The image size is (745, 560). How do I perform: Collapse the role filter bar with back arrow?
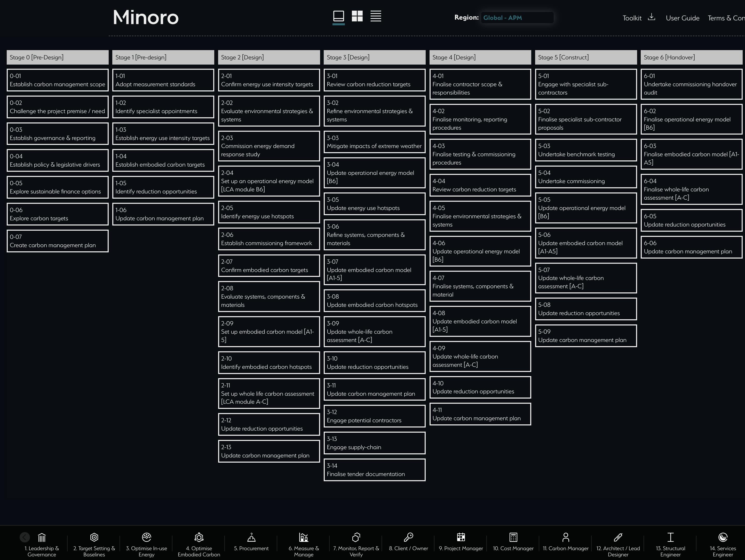pos(25,537)
